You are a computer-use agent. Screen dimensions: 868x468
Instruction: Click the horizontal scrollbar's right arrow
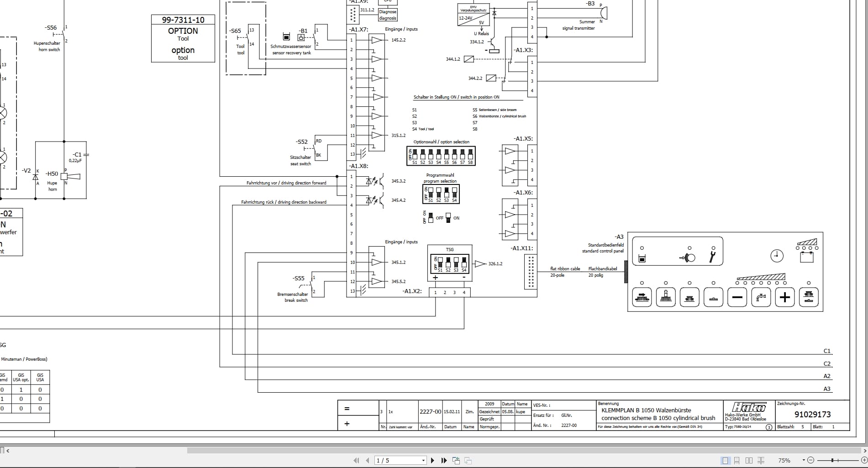(x=864, y=451)
